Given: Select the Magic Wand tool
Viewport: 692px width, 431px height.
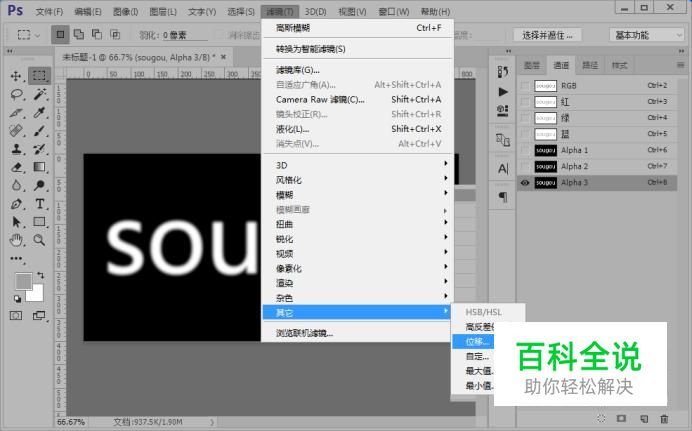Looking at the screenshot, I should pos(40,94).
